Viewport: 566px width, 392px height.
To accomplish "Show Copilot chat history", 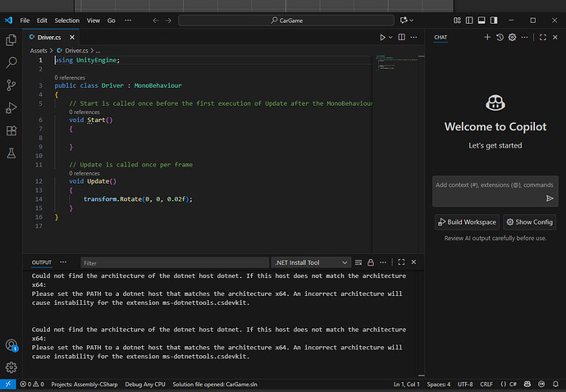I will [500, 37].
